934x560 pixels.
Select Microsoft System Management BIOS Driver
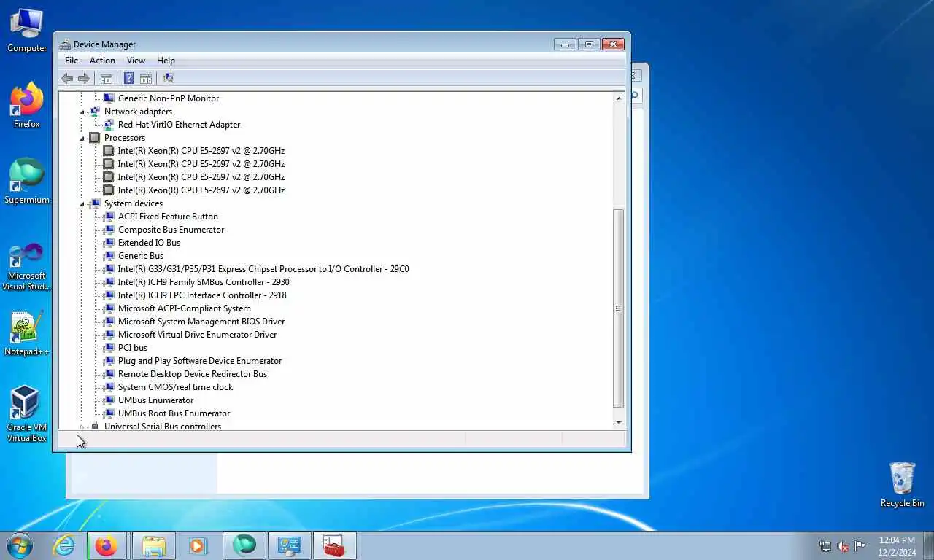[x=201, y=322]
